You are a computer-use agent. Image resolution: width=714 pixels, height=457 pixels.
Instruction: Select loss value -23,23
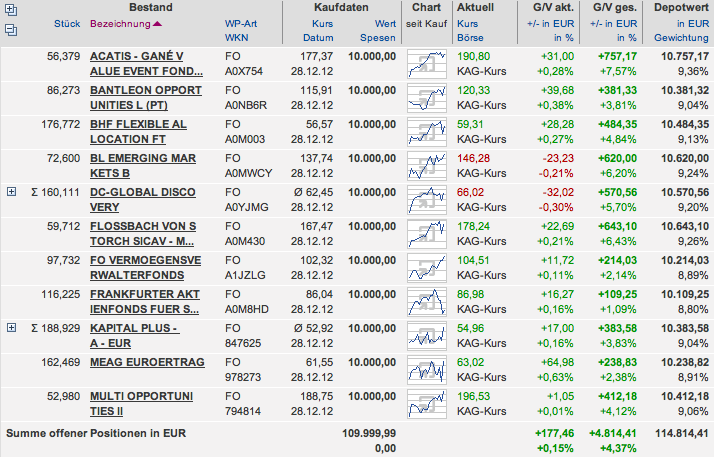tap(558, 158)
